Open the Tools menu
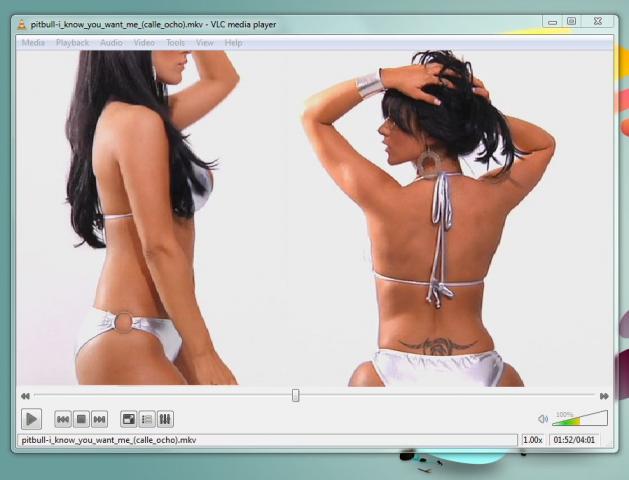629x480 pixels. click(175, 43)
